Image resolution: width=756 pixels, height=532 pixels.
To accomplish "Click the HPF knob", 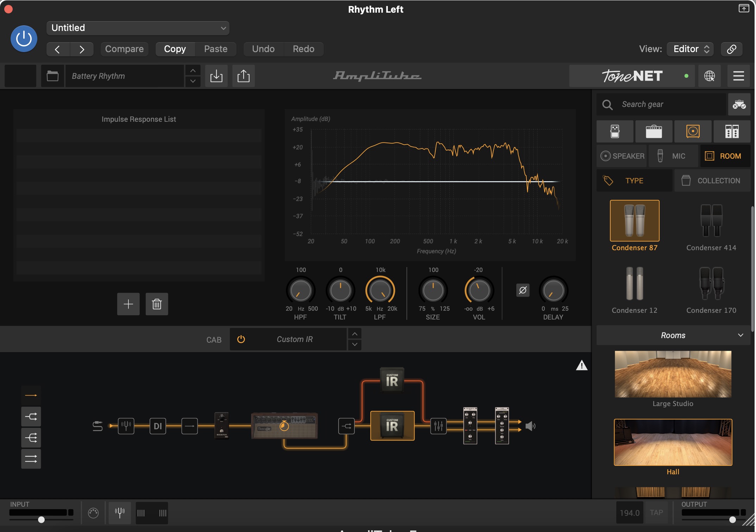I will pos(301,291).
